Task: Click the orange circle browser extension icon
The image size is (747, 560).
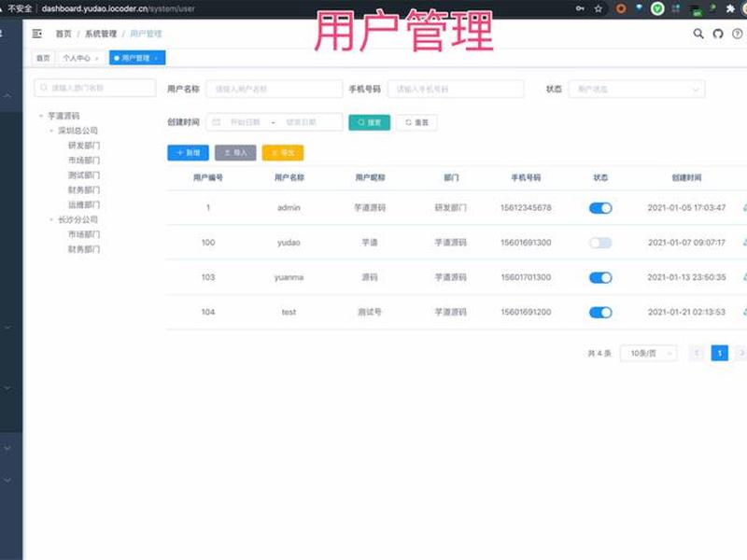Action: pos(621,8)
